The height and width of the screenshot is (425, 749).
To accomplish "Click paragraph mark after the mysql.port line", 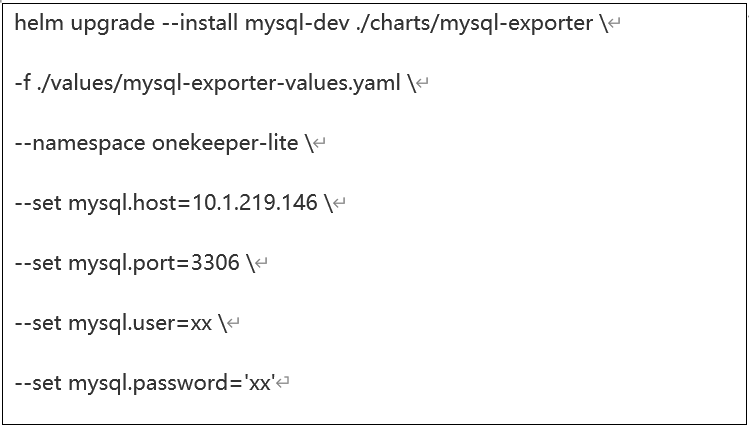I will click(262, 262).
